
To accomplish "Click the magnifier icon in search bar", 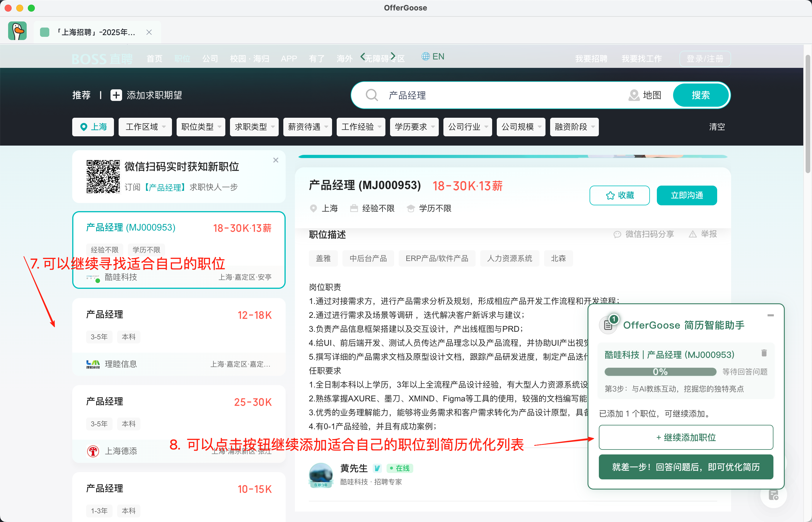I will (x=372, y=95).
